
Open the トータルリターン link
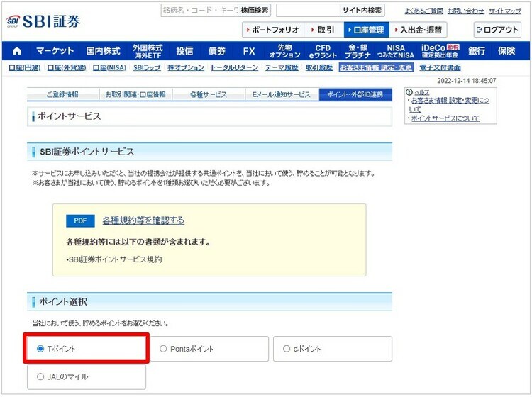(x=235, y=68)
